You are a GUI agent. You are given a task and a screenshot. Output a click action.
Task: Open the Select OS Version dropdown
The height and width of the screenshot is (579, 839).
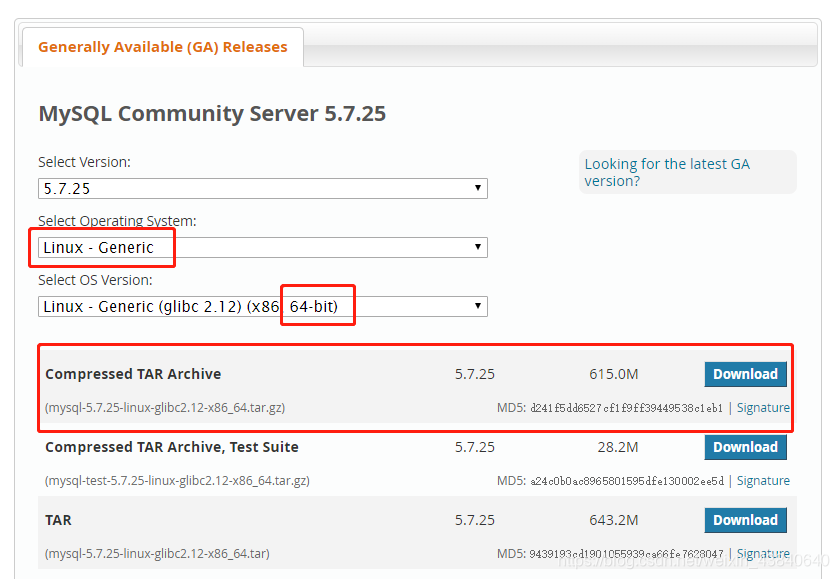[x=263, y=306]
